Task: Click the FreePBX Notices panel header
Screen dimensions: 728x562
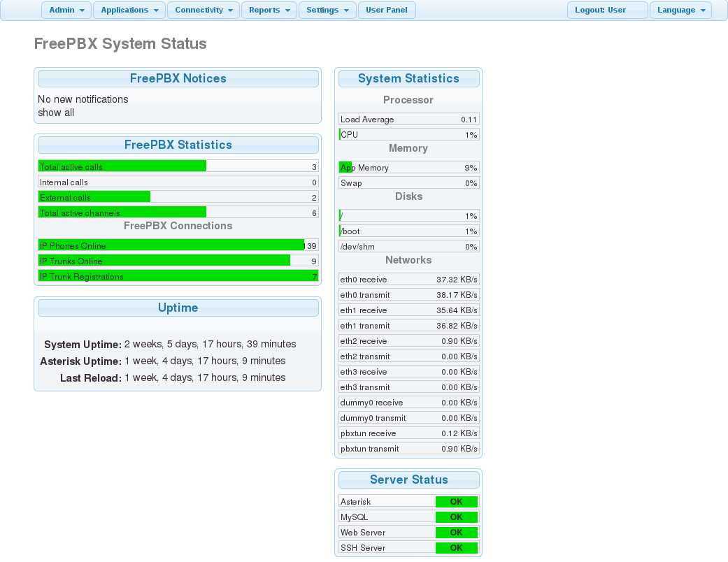Action: (x=178, y=78)
